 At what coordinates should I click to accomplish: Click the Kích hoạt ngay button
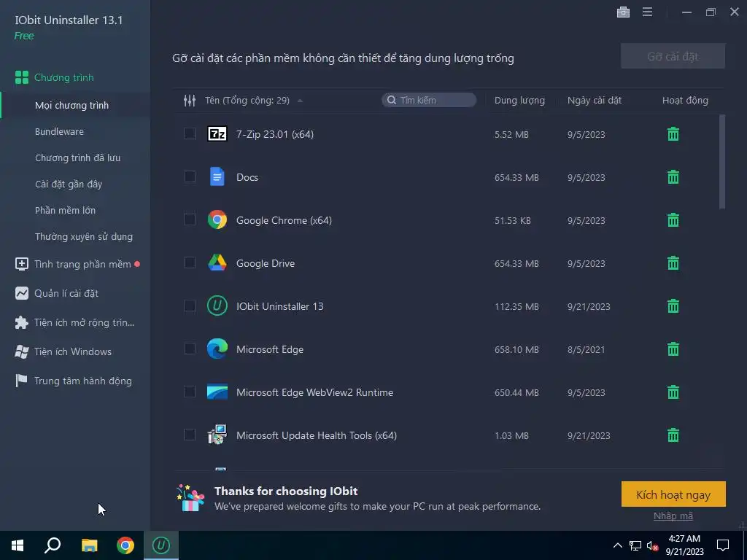(673, 494)
